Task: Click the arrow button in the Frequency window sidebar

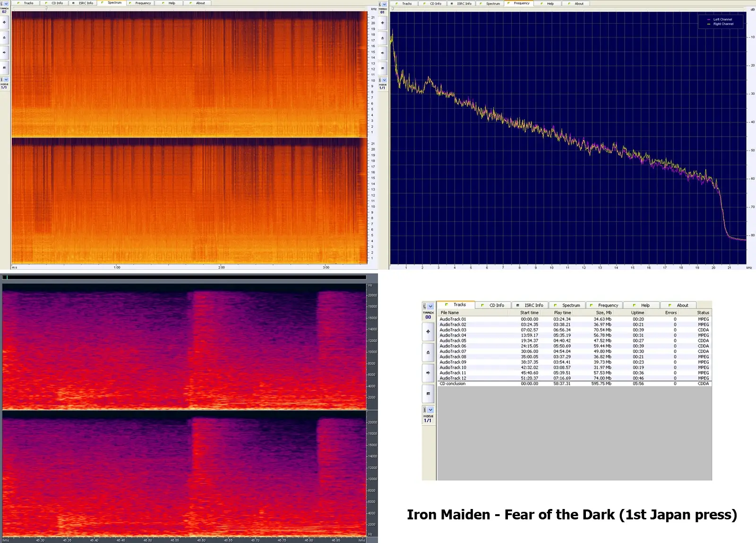Action: pos(382,53)
